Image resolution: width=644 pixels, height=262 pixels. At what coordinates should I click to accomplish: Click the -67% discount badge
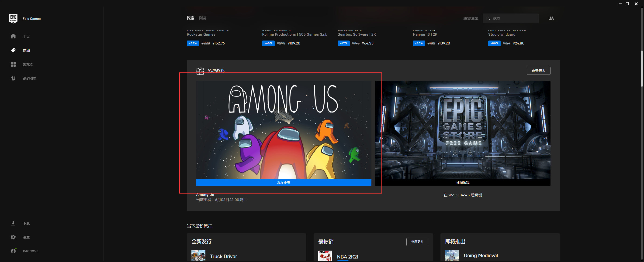coord(343,43)
